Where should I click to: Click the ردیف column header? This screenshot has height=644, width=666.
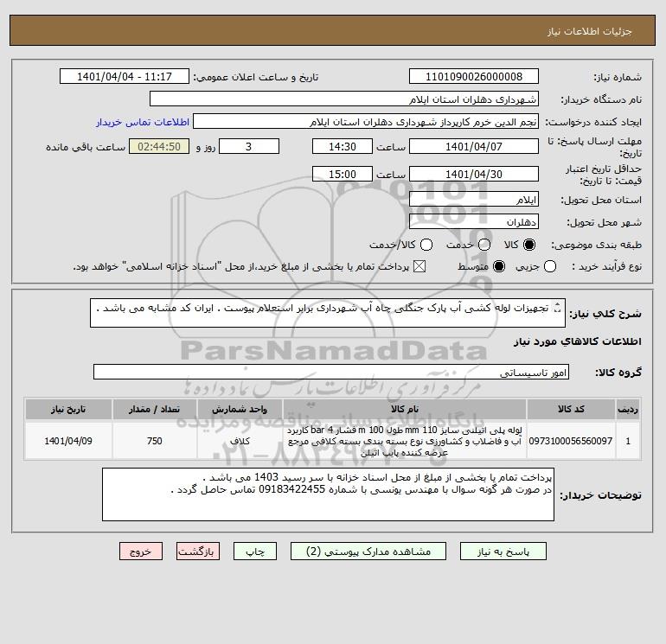(628, 409)
